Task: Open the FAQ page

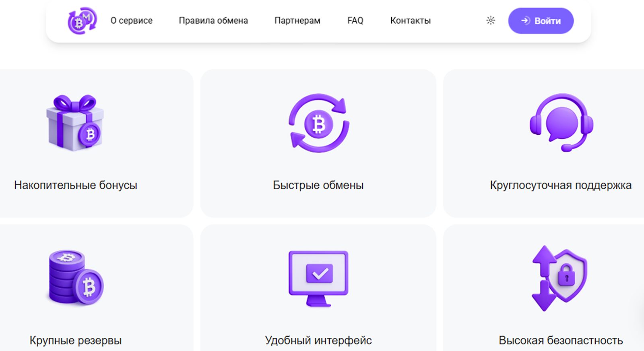Action: tap(355, 21)
